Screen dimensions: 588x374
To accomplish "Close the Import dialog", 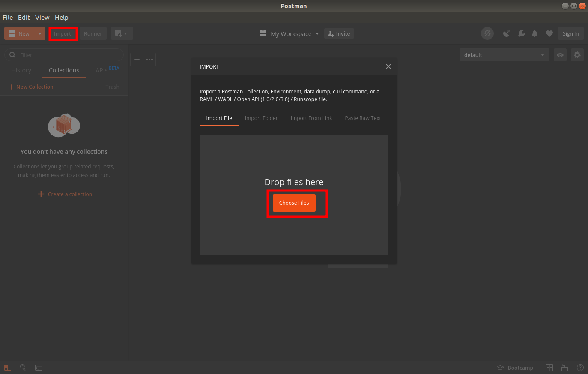I will (388, 66).
